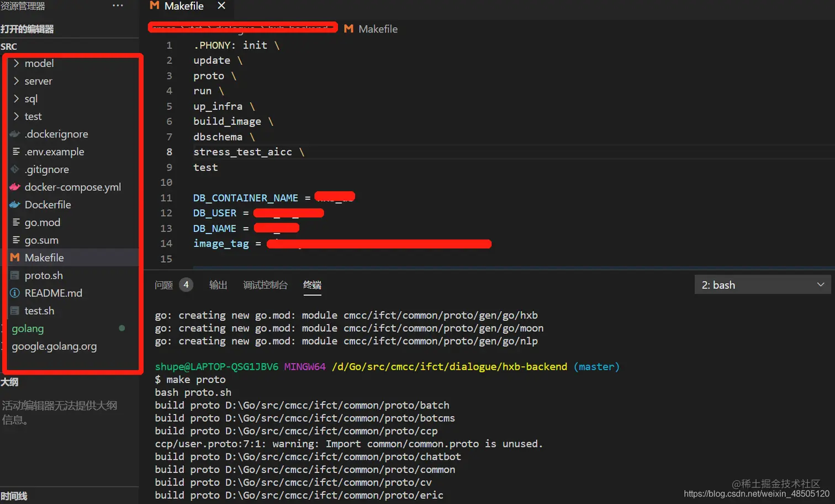The width and height of the screenshot is (835, 504).
Task: Click the lines icon beside go.sum
Action: click(16, 240)
